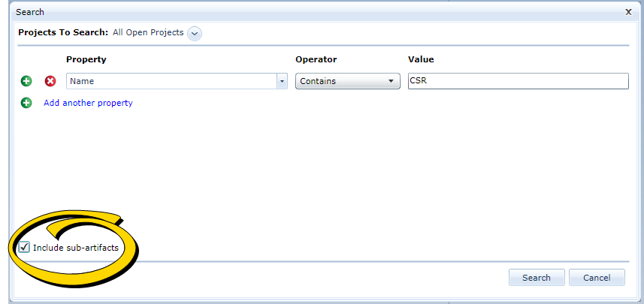Click the Include sub-artifacts label text

click(x=75, y=248)
